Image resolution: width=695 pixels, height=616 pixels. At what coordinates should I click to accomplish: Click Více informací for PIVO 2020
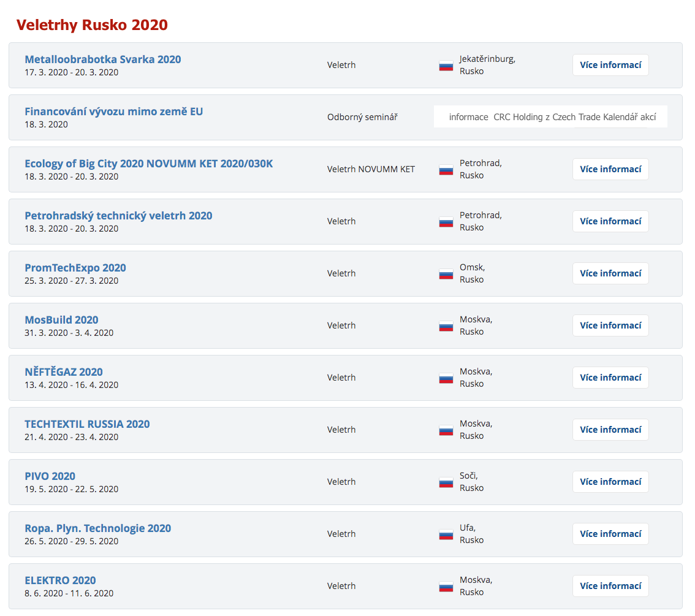(x=610, y=482)
